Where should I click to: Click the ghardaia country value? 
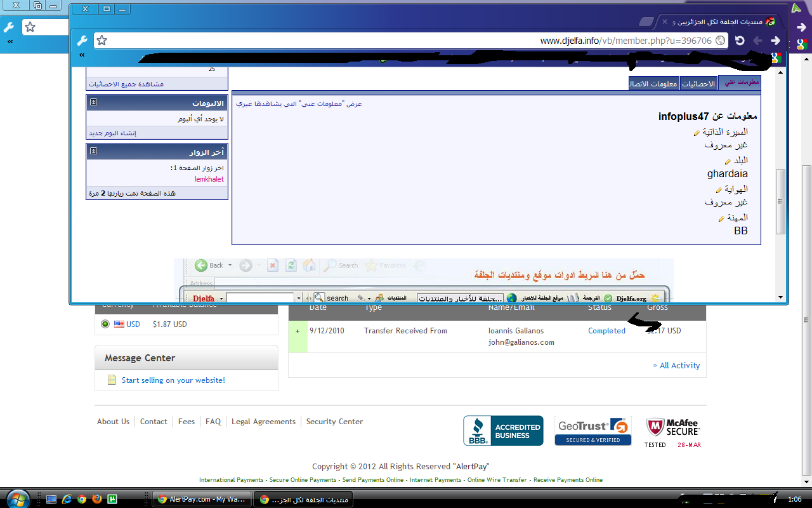pyautogui.click(x=728, y=174)
